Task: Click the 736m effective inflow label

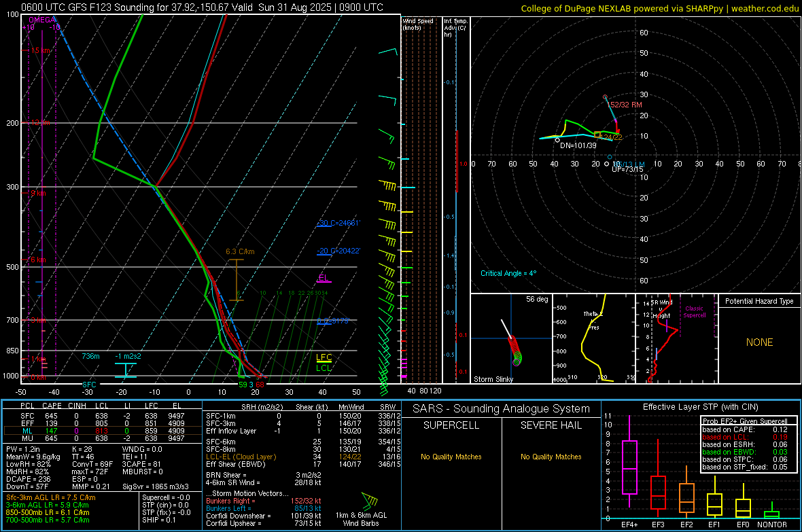Action: click(x=90, y=356)
